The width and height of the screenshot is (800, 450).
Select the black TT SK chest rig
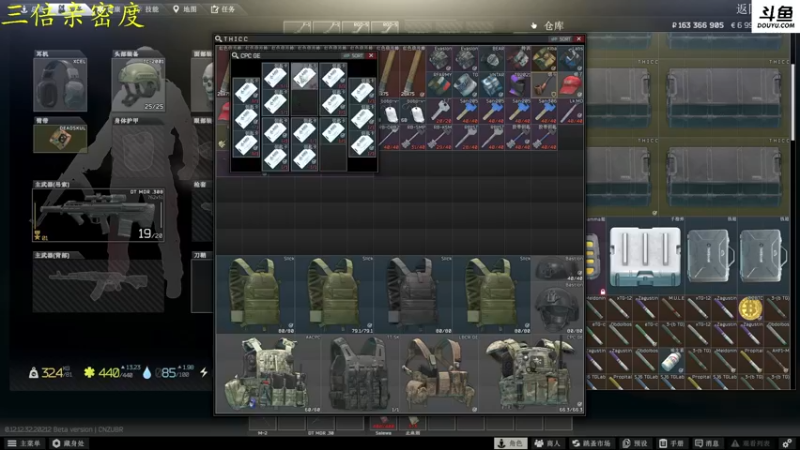pos(361,373)
